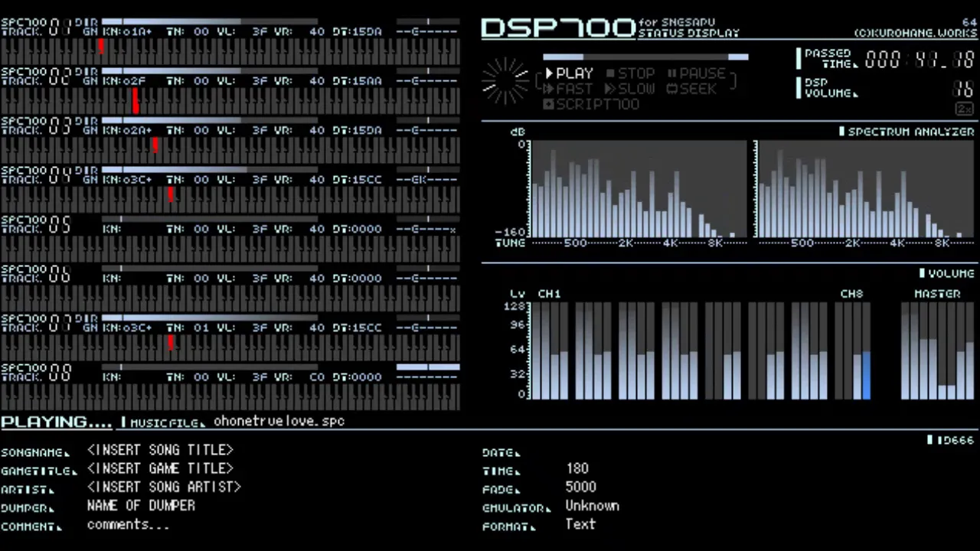Click the spinning activity indicator icon
This screenshot has width=980, height=551.
tap(505, 80)
